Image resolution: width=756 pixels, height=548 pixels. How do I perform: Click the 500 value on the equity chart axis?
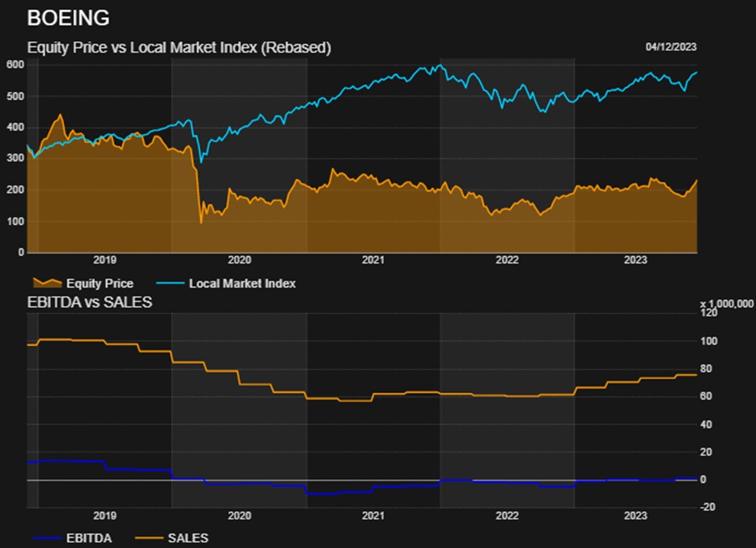(15, 96)
